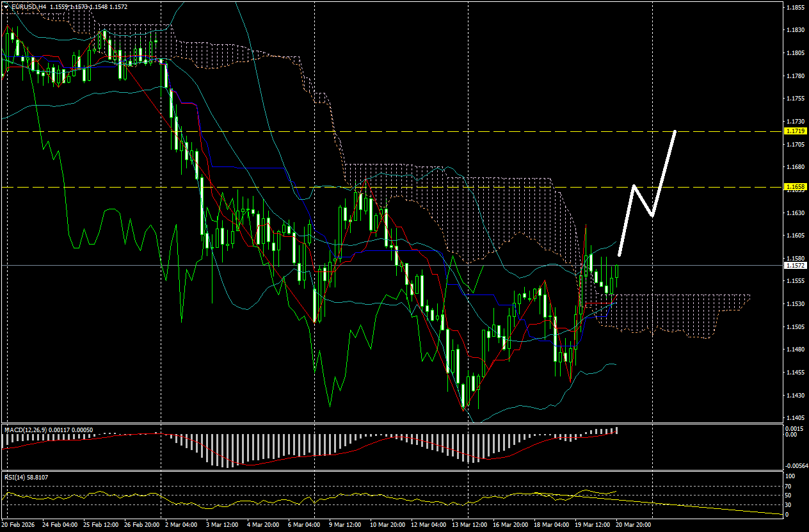Image resolution: width=809 pixels, height=532 pixels.
Task: Click the 9 Mar 12:00 time label
Action: coord(346,524)
